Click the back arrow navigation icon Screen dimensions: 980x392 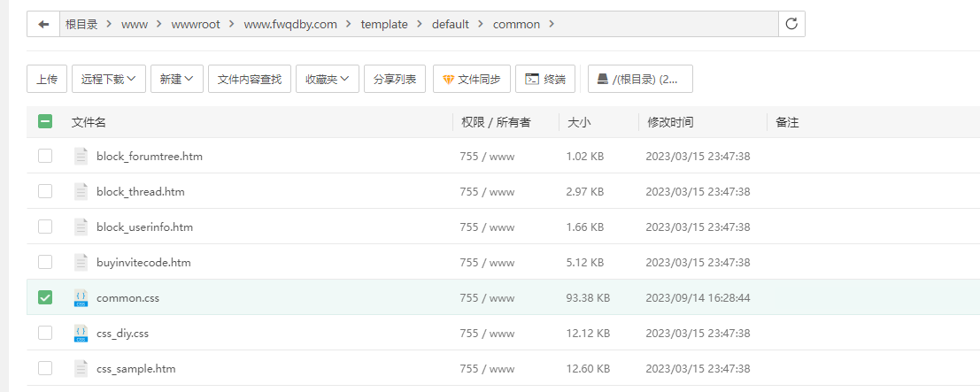pos(42,24)
